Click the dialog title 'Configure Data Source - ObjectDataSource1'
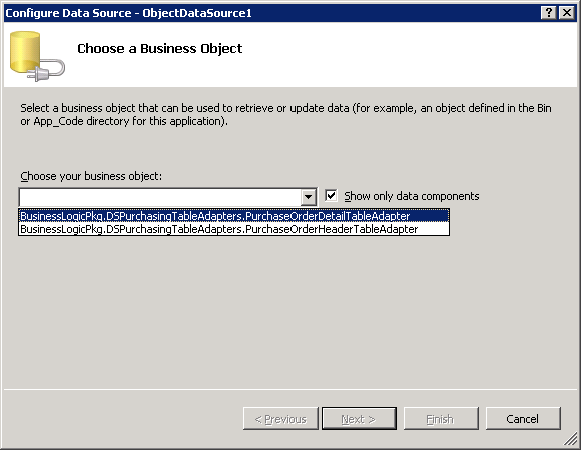The image size is (581, 450). coord(128,13)
